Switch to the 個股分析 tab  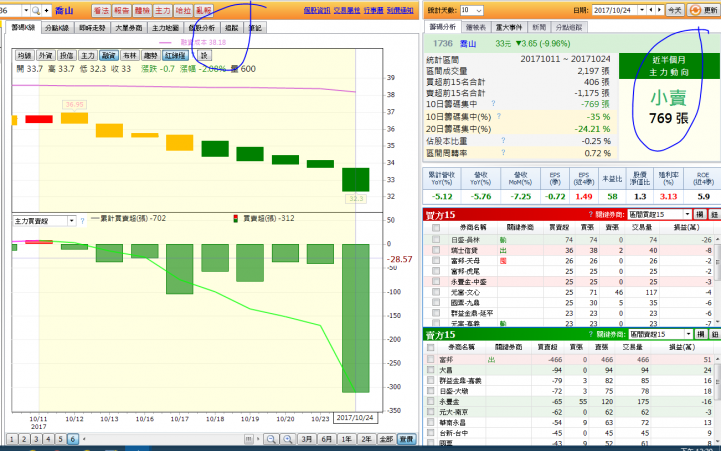[x=202, y=28]
